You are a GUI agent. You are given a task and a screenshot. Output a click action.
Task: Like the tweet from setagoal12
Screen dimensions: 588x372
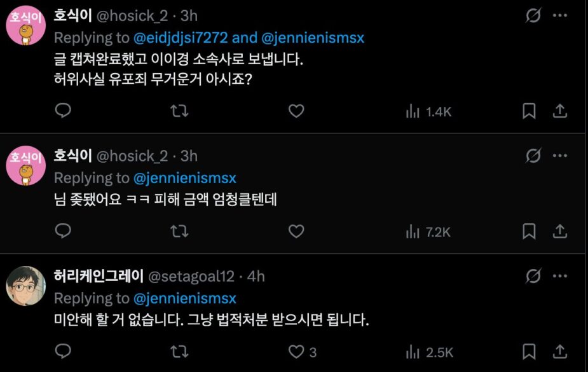click(x=296, y=350)
